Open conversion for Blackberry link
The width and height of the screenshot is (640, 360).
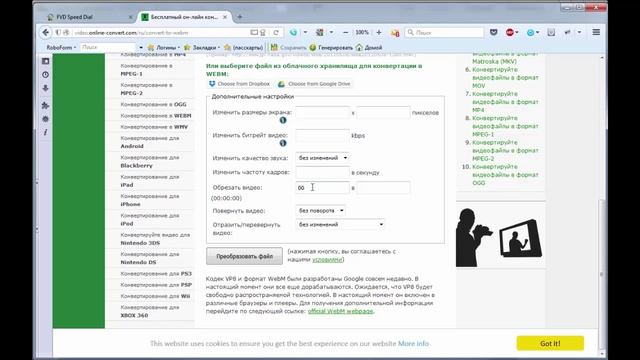tap(150, 162)
